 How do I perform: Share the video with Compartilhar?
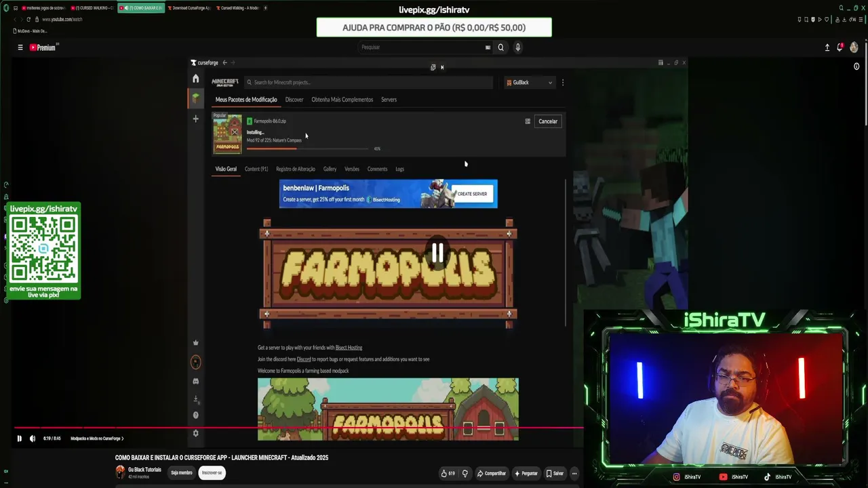[492, 473]
